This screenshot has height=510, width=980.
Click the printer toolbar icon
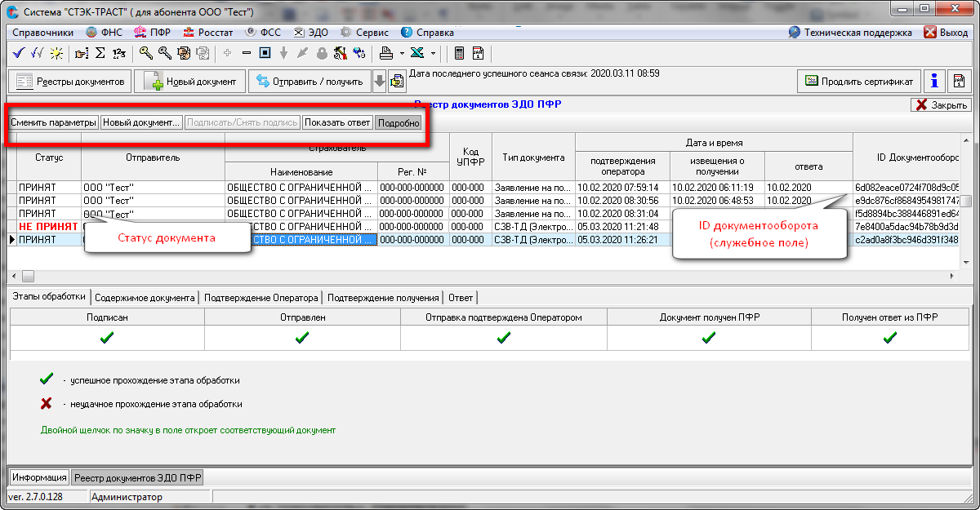[386, 54]
